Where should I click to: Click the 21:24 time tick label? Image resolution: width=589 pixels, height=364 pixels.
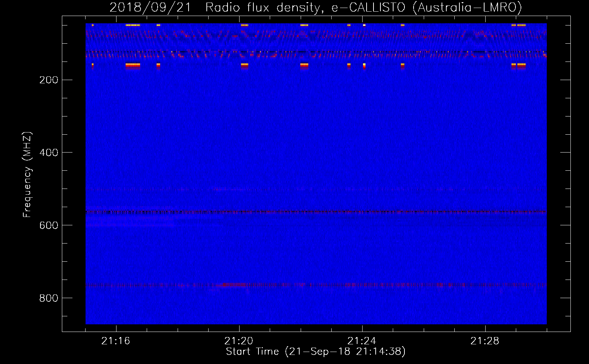click(362, 341)
